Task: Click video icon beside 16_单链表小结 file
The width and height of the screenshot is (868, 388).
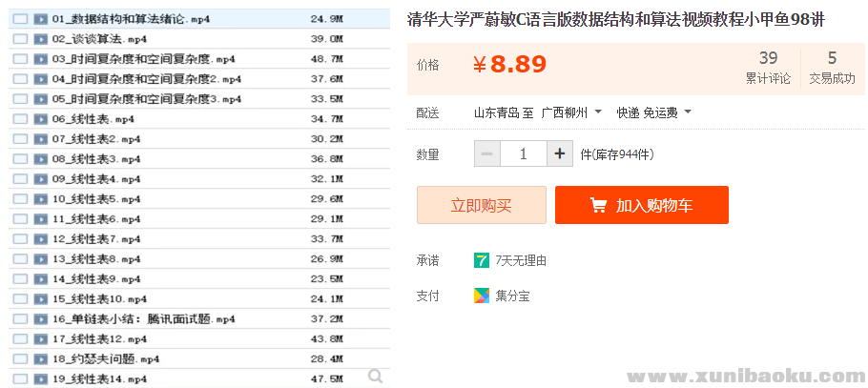Action: (x=41, y=319)
